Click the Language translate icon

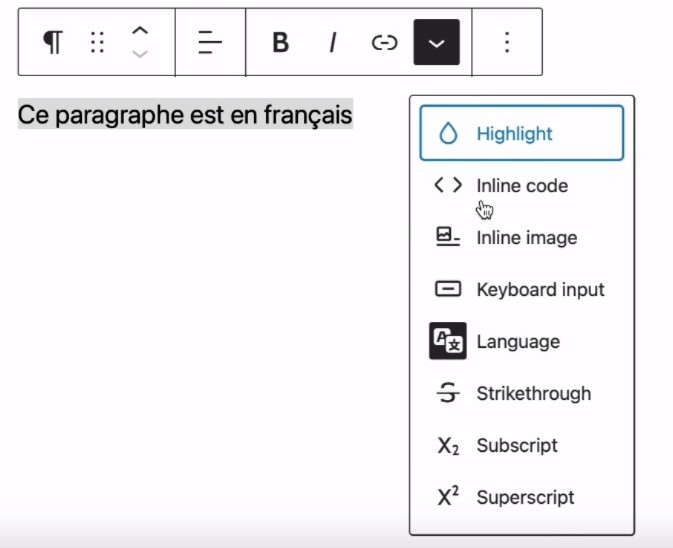pyautogui.click(x=448, y=342)
